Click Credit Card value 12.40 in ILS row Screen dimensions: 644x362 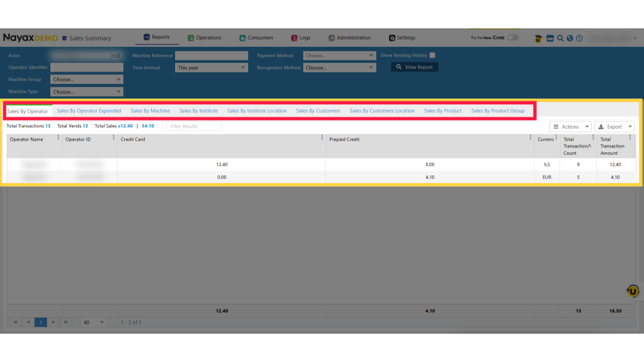click(222, 165)
